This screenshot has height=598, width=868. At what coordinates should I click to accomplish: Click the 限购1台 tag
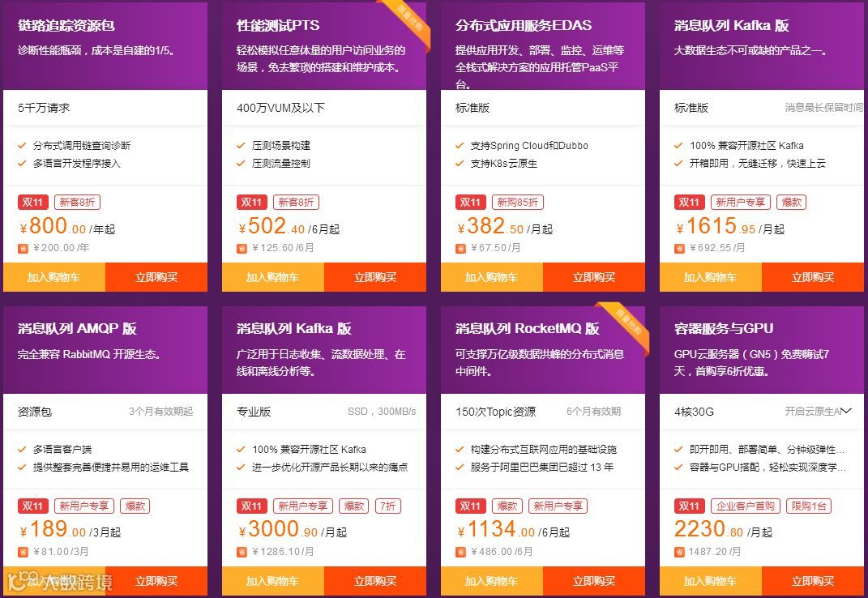click(809, 506)
